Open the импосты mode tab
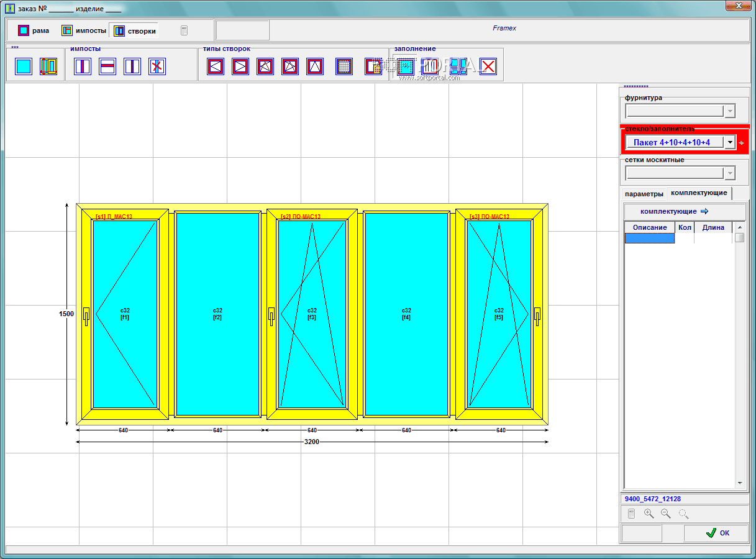 pos(83,30)
